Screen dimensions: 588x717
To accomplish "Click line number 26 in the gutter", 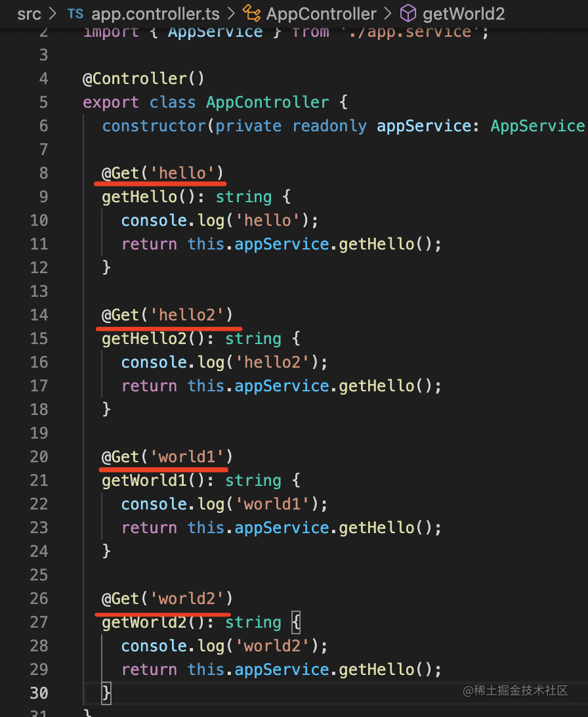I will click(x=39, y=599).
